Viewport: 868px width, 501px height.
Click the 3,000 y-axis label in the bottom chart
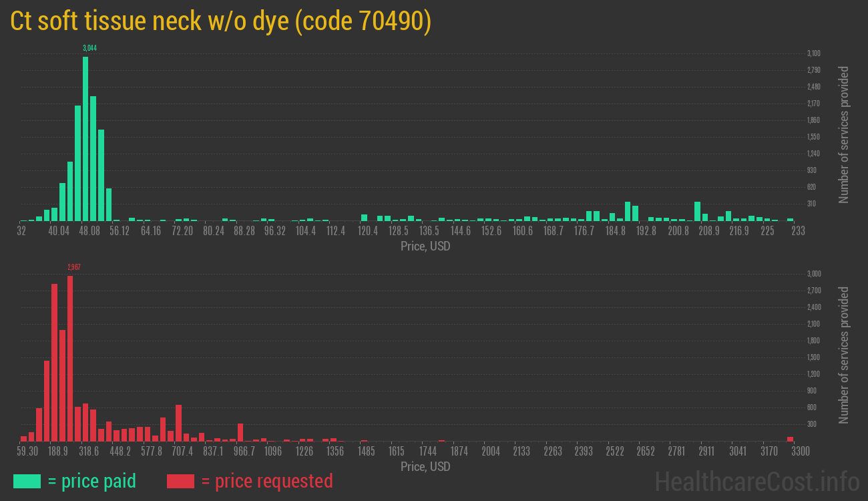point(813,274)
